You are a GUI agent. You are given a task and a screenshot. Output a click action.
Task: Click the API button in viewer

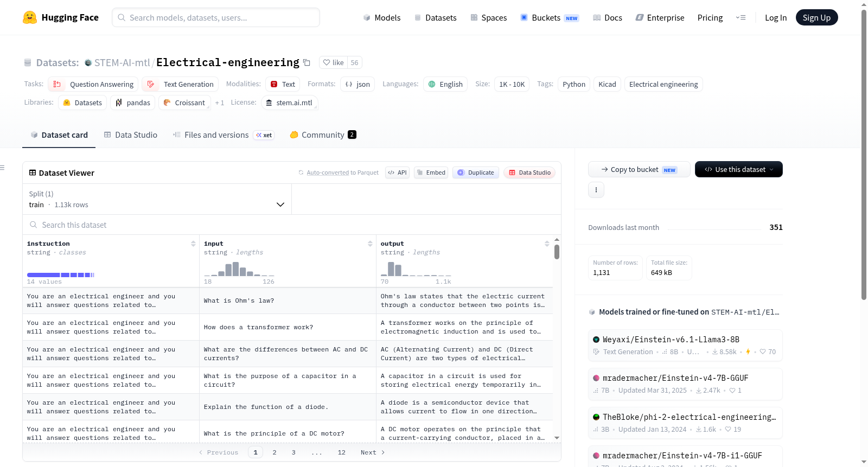[397, 172]
